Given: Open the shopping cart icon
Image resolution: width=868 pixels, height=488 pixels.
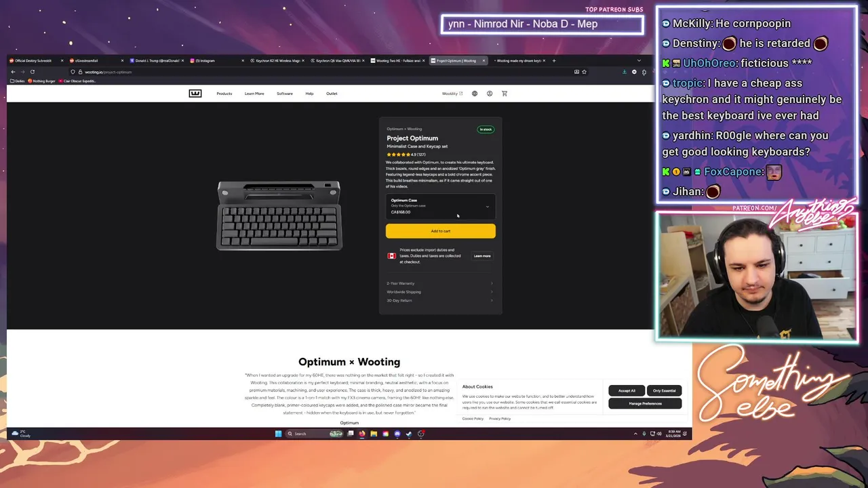Looking at the screenshot, I should coord(505,94).
